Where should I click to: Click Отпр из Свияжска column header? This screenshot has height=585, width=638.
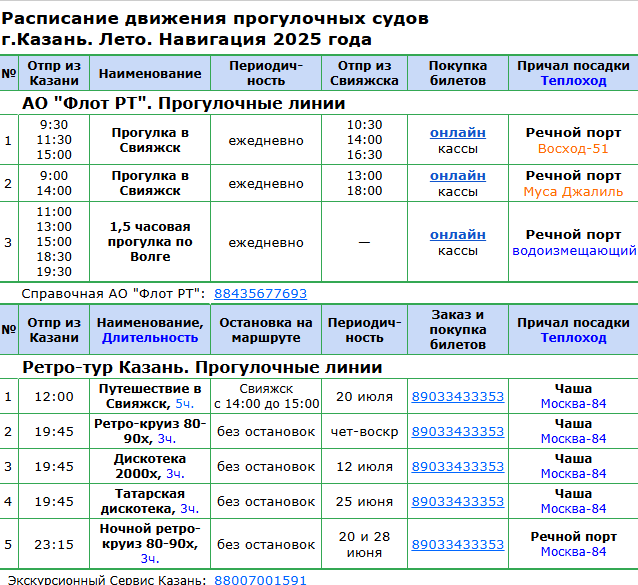coord(364,73)
